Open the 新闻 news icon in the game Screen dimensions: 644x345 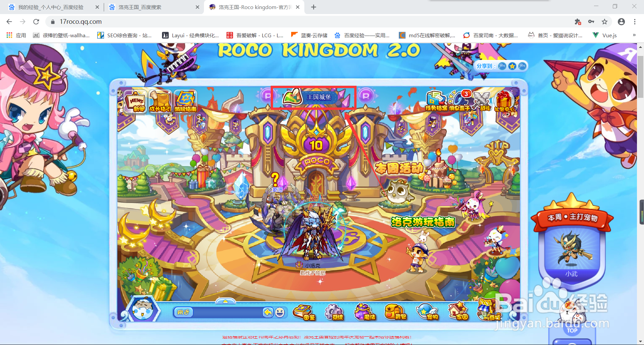pyautogui.click(x=136, y=101)
